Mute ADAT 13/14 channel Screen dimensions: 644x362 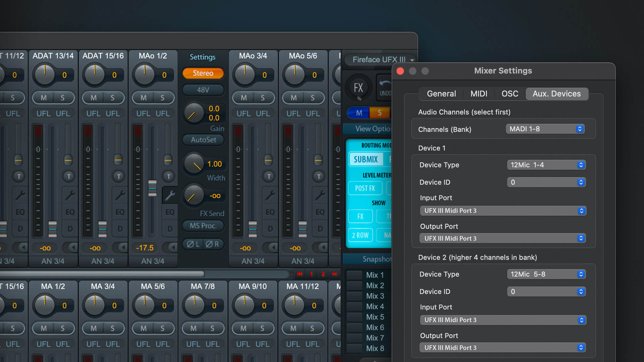click(44, 98)
